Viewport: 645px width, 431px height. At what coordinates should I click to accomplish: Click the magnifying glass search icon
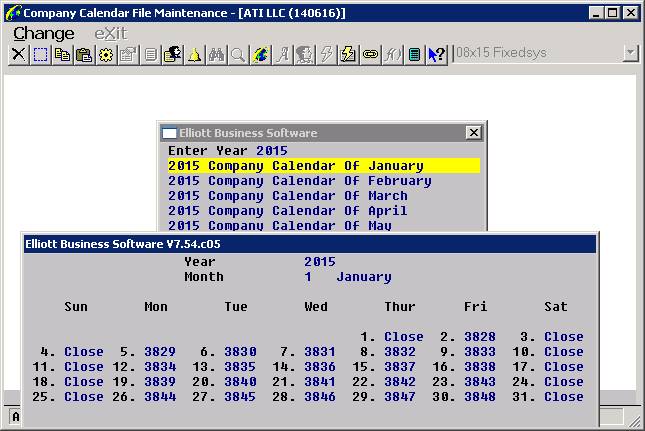point(238,54)
